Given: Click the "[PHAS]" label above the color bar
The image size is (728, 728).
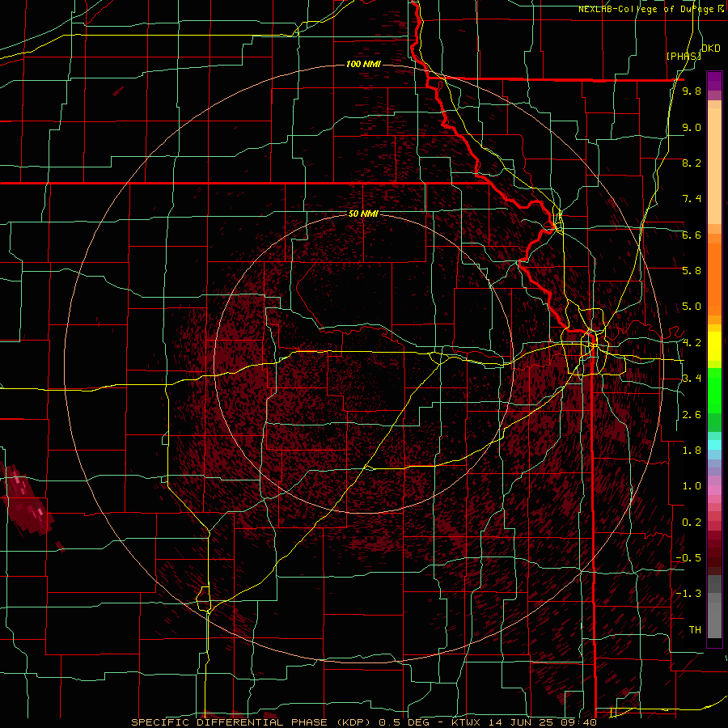Looking at the screenshot, I should click(x=684, y=56).
